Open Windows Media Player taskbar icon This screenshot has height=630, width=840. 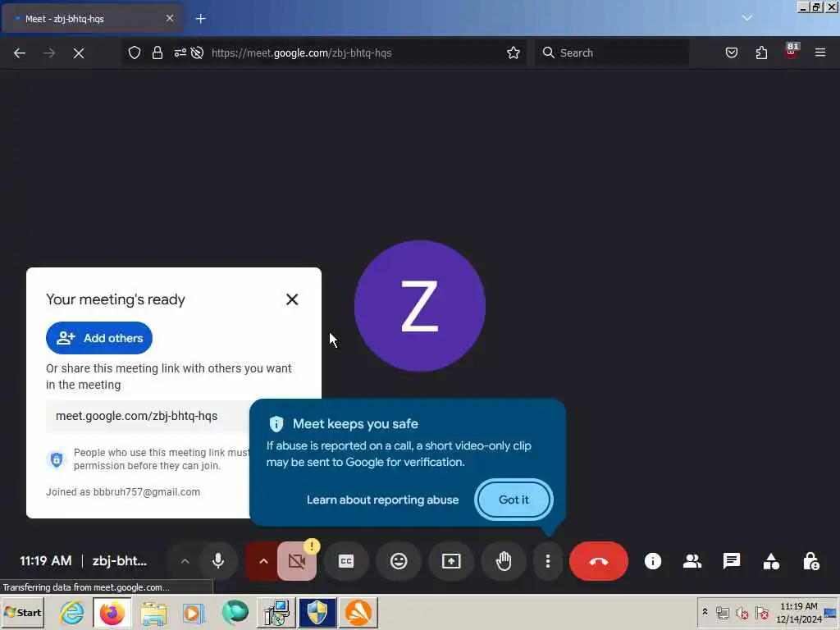[x=194, y=612]
